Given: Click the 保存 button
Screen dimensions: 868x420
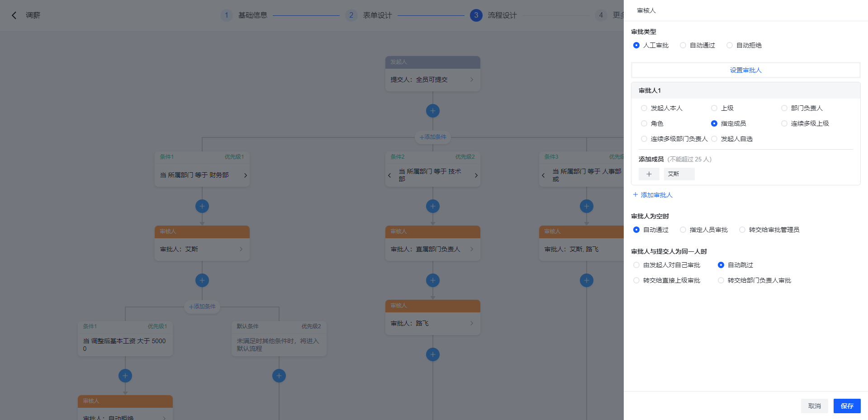Looking at the screenshot, I should pyautogui.click(x=846, y=406).
